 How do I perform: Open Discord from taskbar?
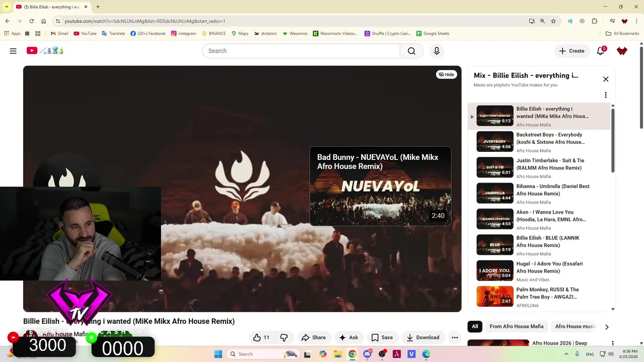[x=367, y=354]
